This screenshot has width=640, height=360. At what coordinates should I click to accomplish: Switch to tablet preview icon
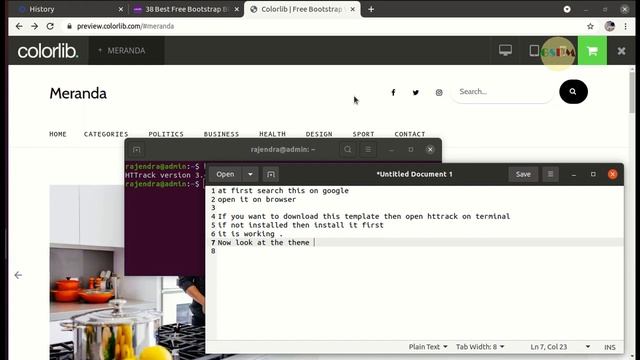click(x=533, y=51)
